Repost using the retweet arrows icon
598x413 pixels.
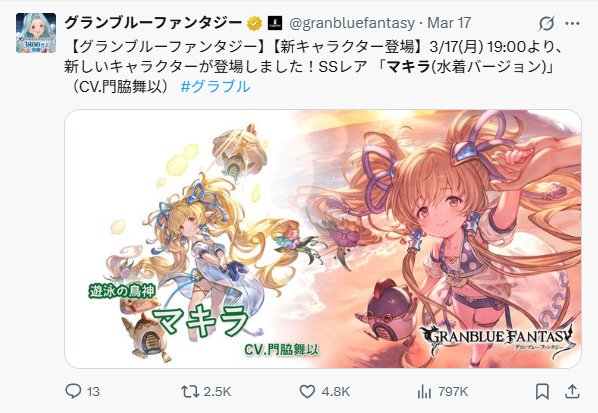[190, 391]
